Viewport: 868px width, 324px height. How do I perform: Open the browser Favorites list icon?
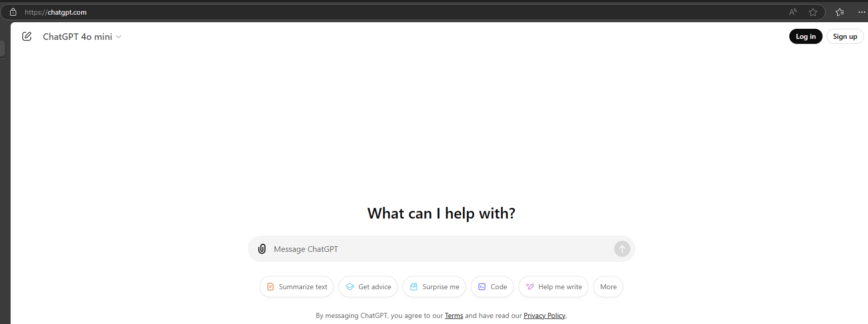(x=840, y=12)
